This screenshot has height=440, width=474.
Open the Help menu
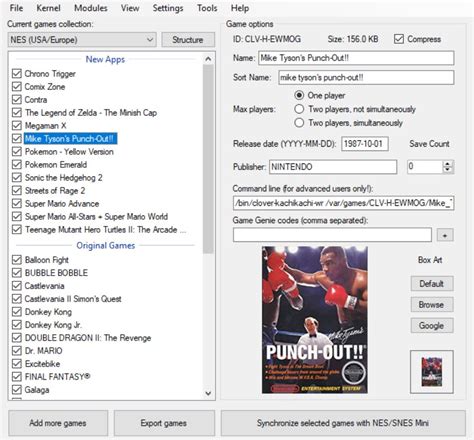point(240,8)
